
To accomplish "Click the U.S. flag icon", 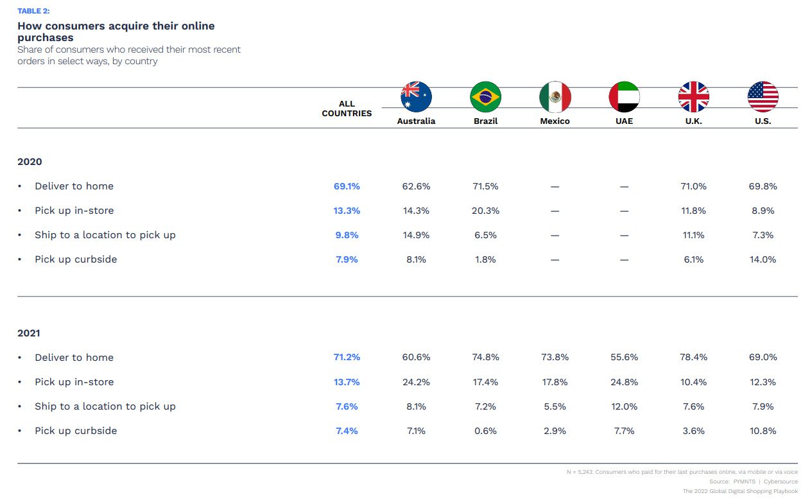I will [x=763, y=97].
